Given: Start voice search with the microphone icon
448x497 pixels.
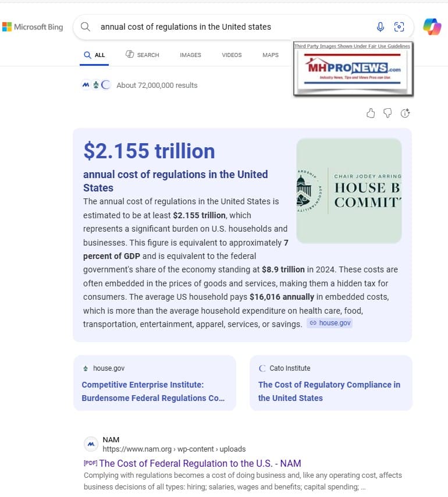Looking at the screenshot, I should tap(380, 27).
